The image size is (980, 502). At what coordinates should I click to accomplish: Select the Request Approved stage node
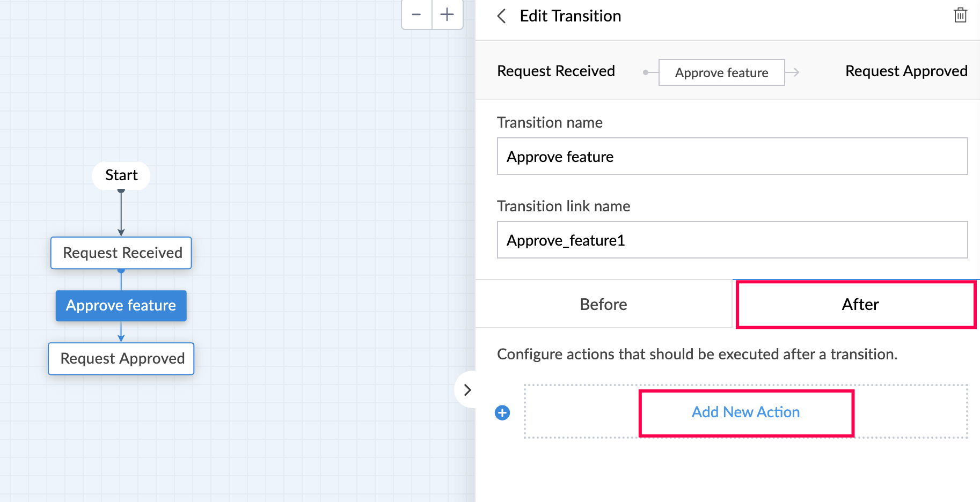click(x=122, y=358)
